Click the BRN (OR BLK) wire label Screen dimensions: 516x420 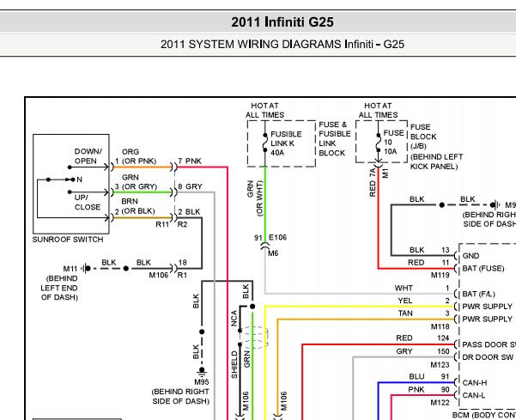[x=137, y=206]
